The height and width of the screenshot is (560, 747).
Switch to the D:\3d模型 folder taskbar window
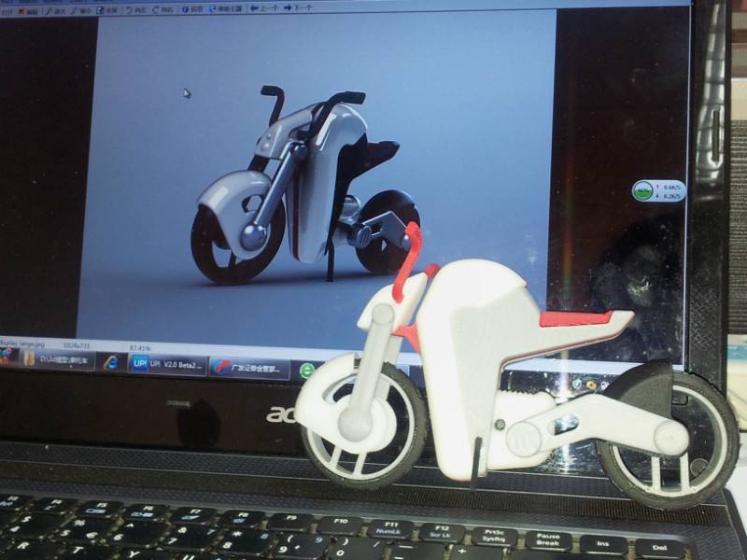[59, 359]
